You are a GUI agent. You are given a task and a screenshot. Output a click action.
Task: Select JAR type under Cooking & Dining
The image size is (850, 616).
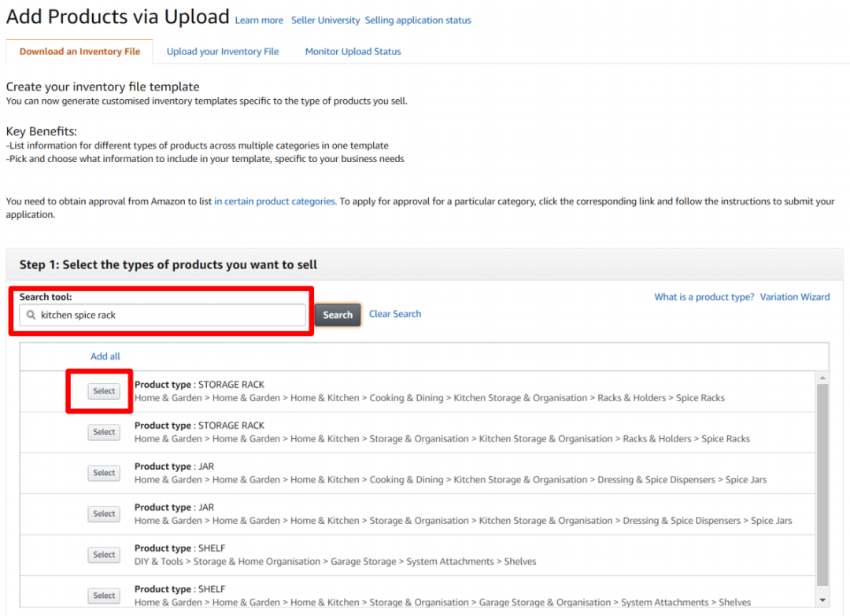pos(104,473)
